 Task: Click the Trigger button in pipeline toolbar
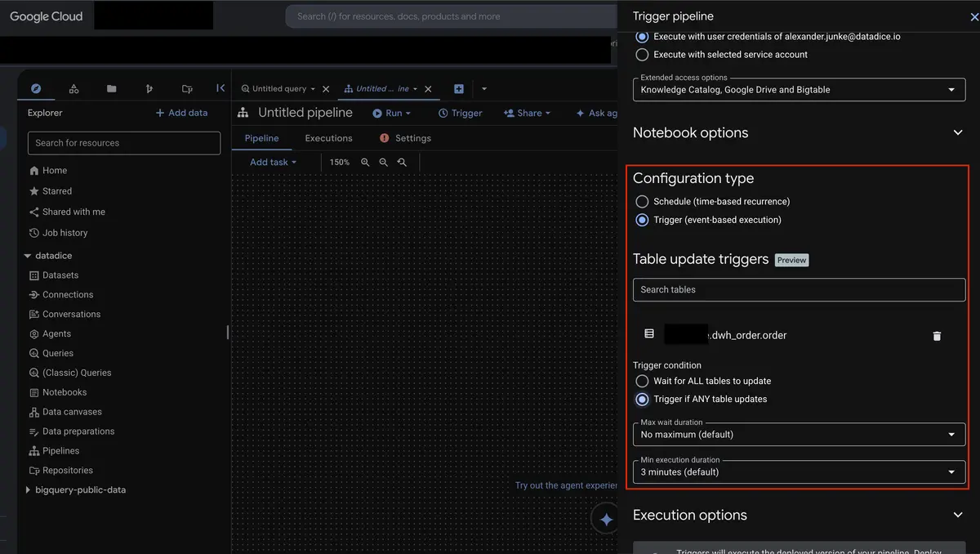pos(461,113)
